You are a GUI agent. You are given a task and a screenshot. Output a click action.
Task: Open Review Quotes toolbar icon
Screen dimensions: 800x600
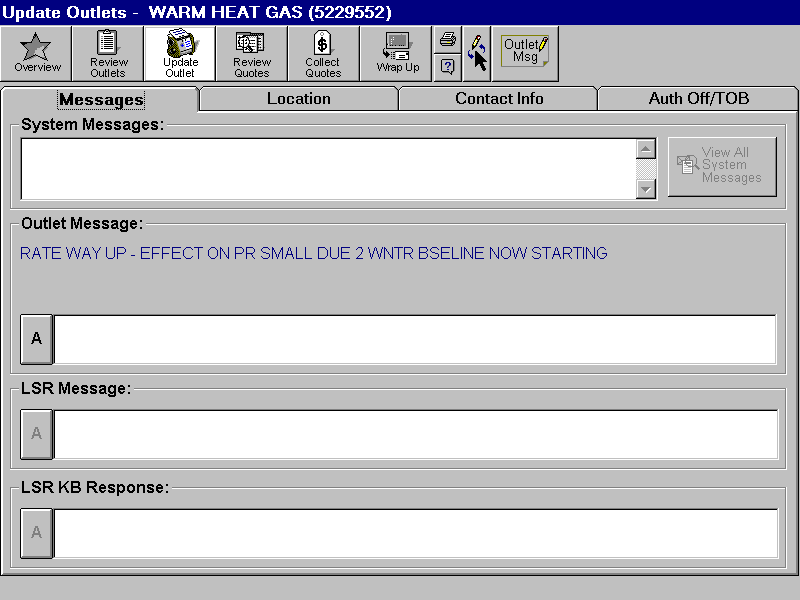[x=252, y=54]
